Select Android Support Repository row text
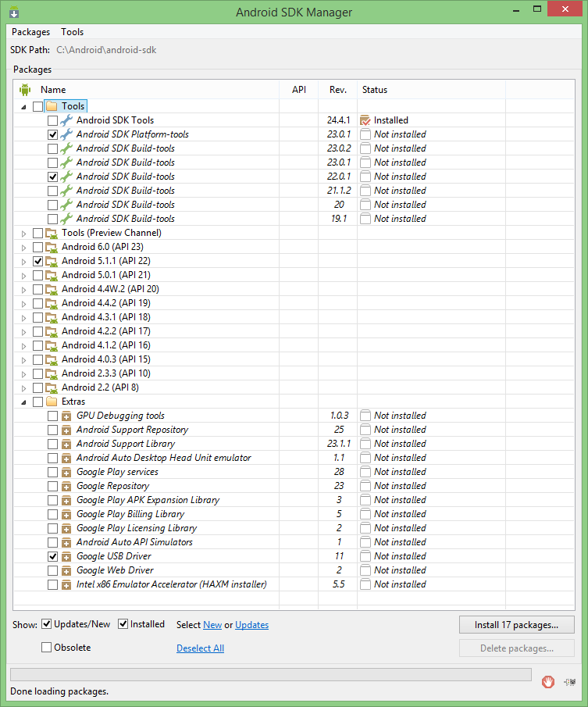Image resolution: width=588 pixels, height=707 pixels. coord(132,430)
